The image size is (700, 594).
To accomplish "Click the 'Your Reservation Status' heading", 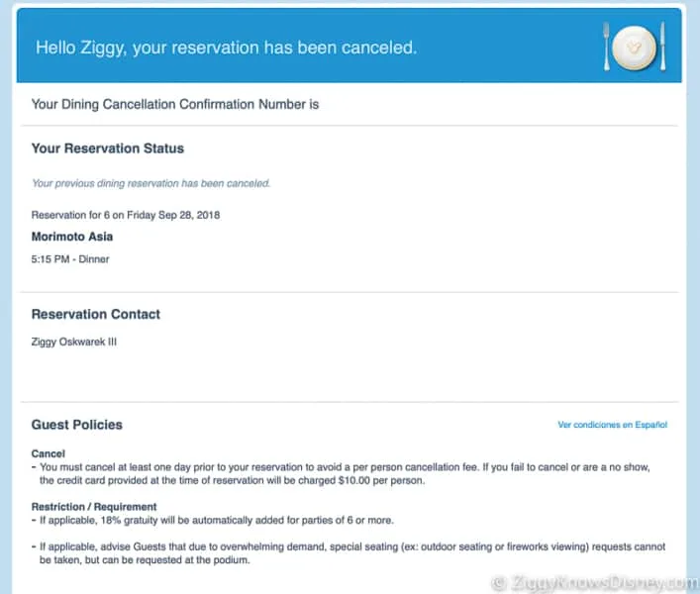I will pyautogui.click(x=108, y=148).
